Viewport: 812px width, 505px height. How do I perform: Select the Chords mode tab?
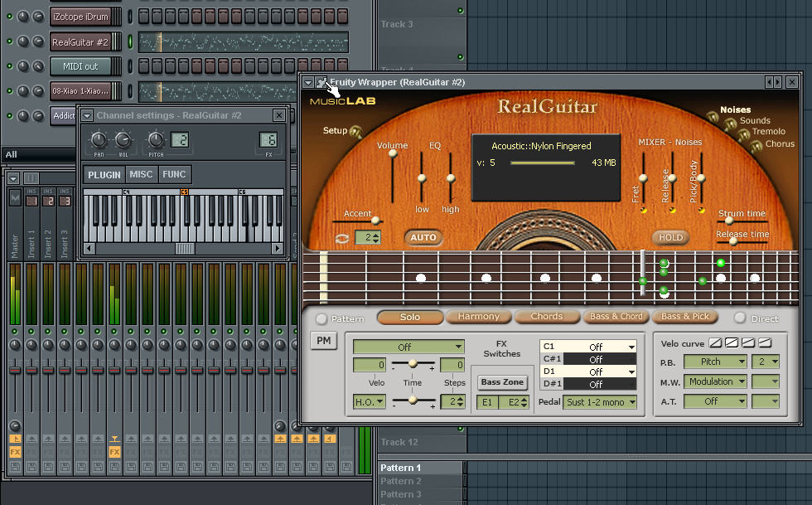547,316
